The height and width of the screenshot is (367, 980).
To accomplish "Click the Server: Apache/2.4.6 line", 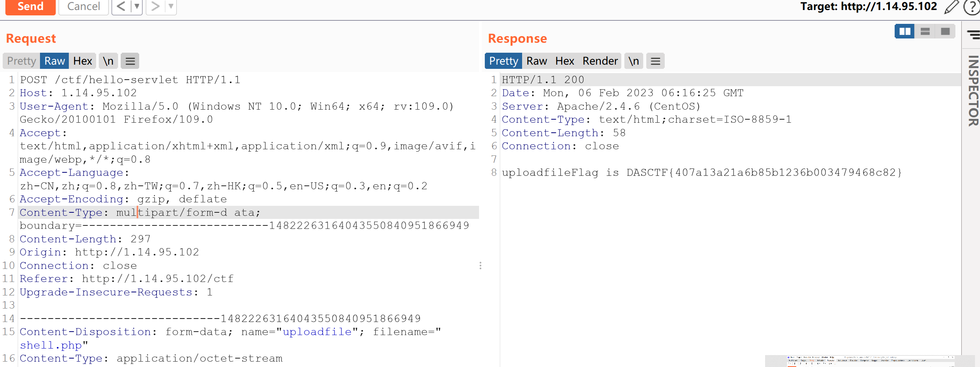I will click(x=601, y=106).
